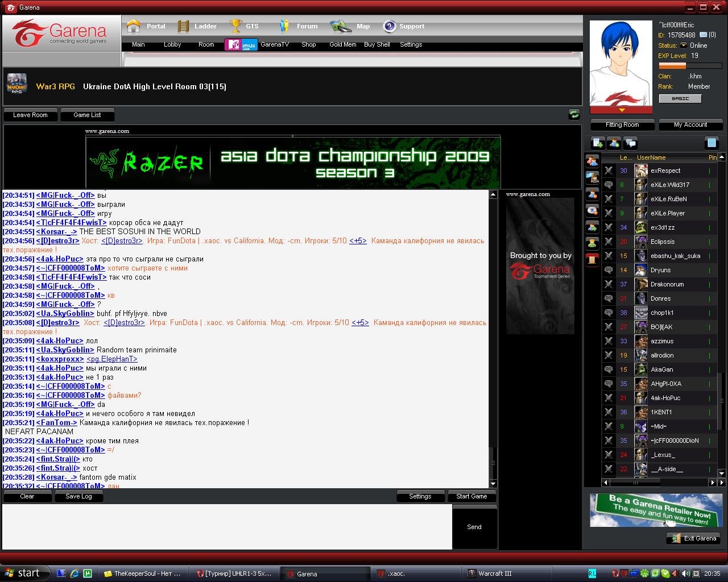Click the person-with-green-arrow sidebar icon

[592, 227]
